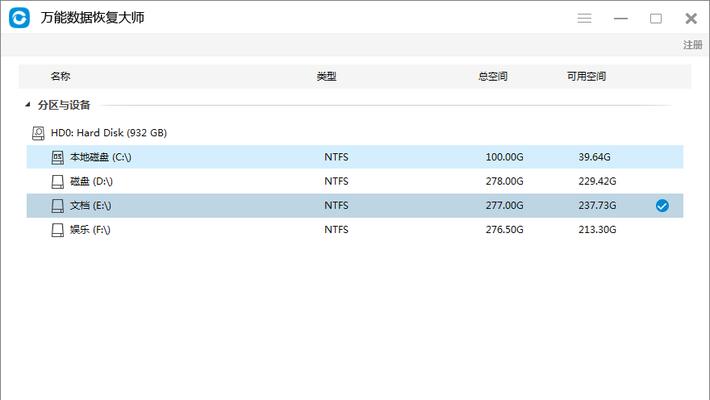The height and width of the screenshot is (400, 710).
Task: Click the drive icon beside 磁盘 (D:\)
Action: [58, 182]
